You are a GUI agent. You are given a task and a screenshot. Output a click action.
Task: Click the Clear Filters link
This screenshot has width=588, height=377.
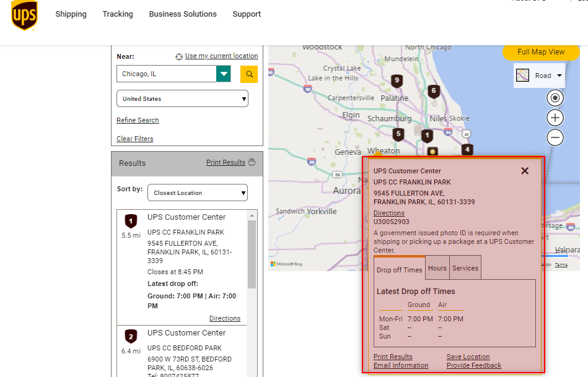(134, 139)
